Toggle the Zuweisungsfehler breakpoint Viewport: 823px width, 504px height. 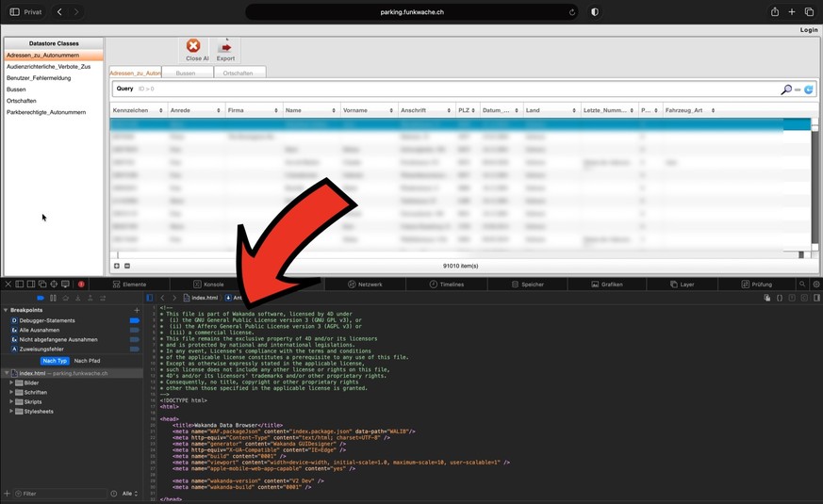click(x=135, y=349)
